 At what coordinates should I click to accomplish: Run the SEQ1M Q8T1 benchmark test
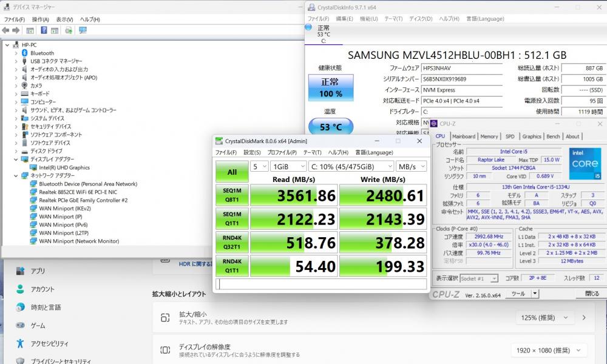pos(232,195)
